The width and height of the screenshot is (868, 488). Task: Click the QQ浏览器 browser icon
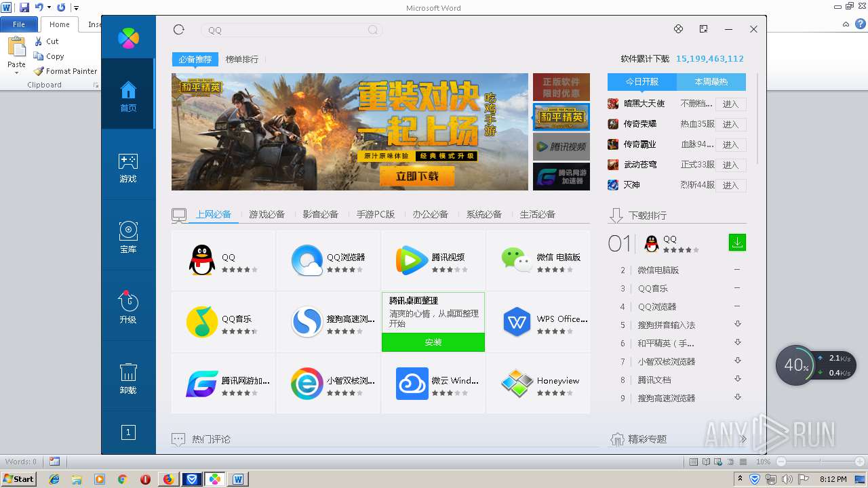tap(307, 261)
